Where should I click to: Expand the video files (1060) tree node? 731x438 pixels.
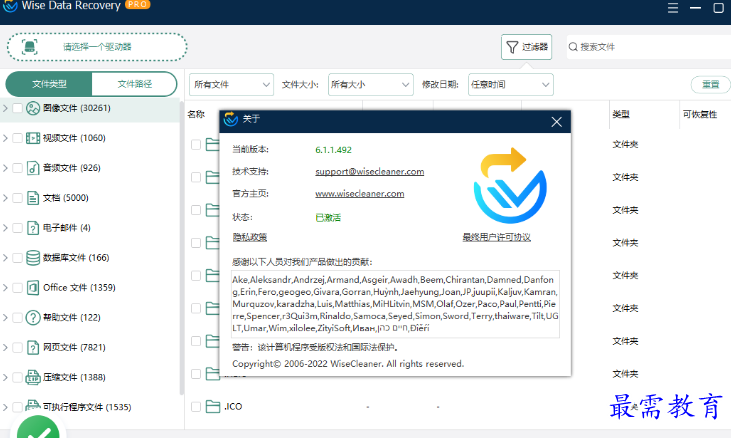point(5,138)
